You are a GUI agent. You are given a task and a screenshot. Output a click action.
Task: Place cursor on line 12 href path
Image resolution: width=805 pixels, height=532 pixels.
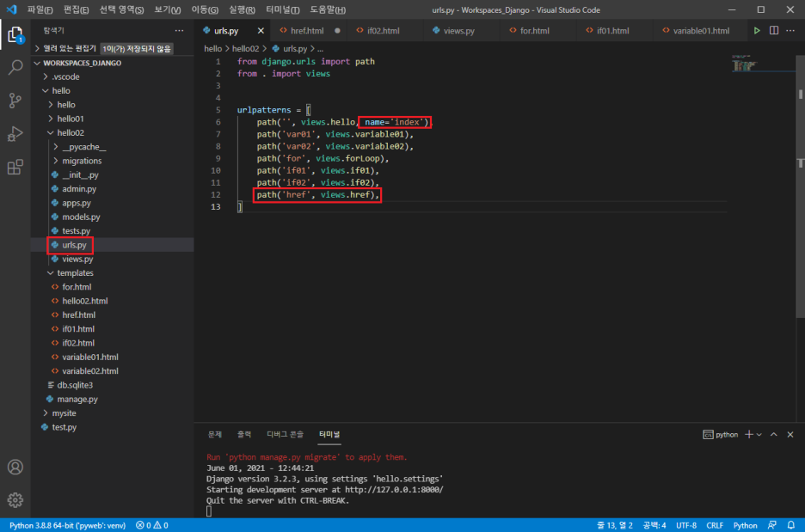[316, 195]
